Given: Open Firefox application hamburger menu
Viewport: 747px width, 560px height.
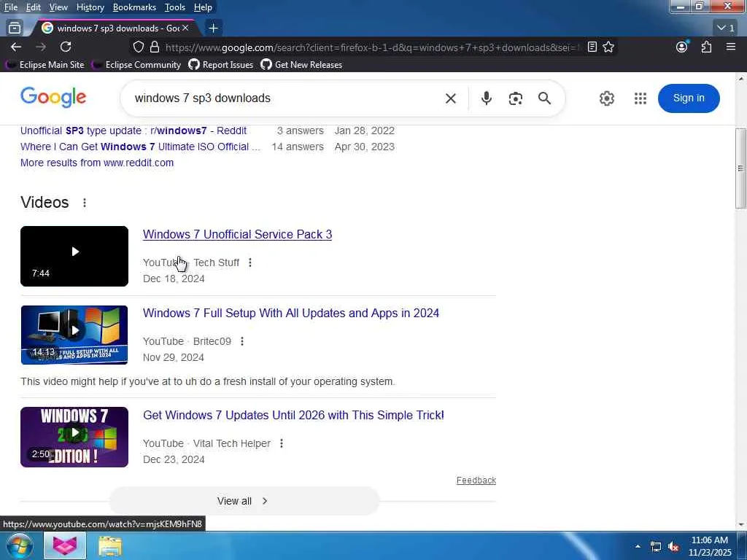Looking at the screenshot, I should (731, 47).
